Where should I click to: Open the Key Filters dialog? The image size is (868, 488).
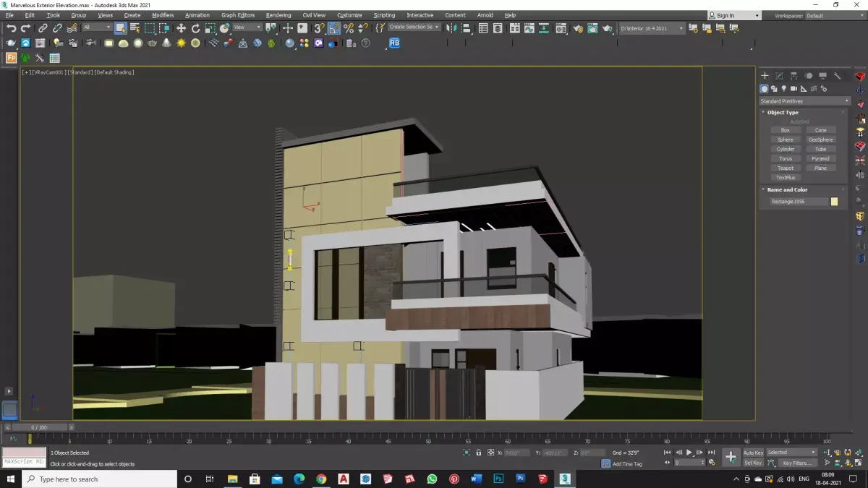click(796, 463)
